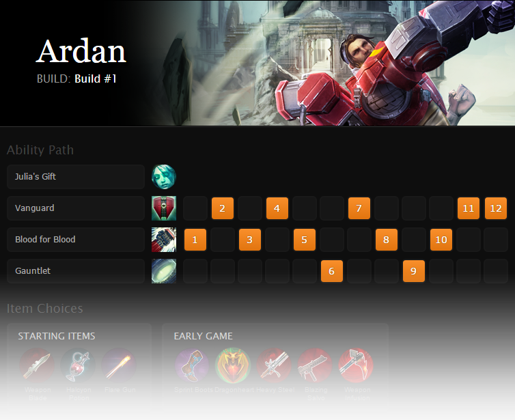Choose the Flare Gun item icon
The height and width of the screenshot is (420, 515).
119,365
